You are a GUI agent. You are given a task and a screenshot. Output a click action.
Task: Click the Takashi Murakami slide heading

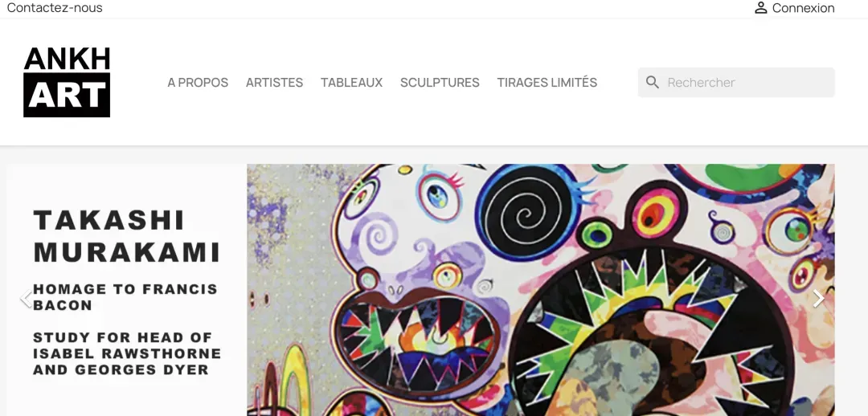point(127,236)
